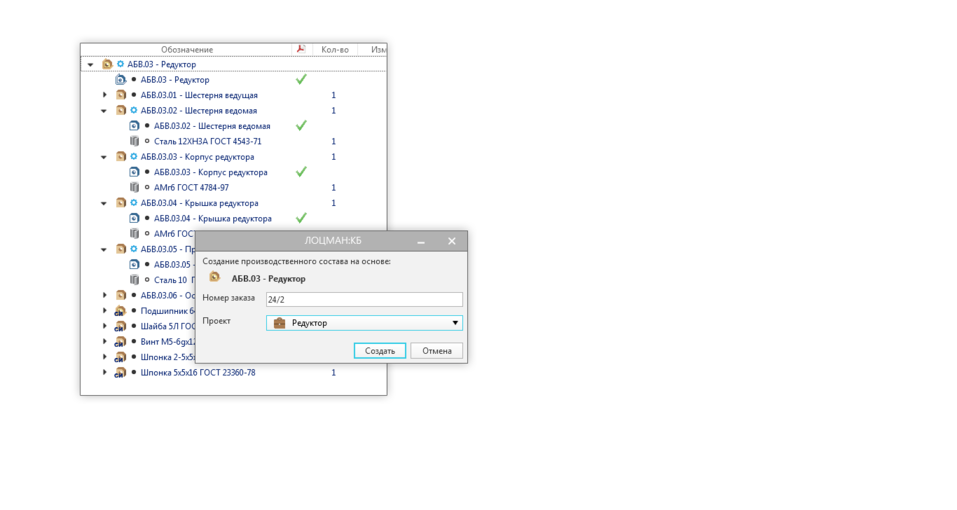Click green checkmark on АБВ.03 - Редуктор document row

click(300, 80)
